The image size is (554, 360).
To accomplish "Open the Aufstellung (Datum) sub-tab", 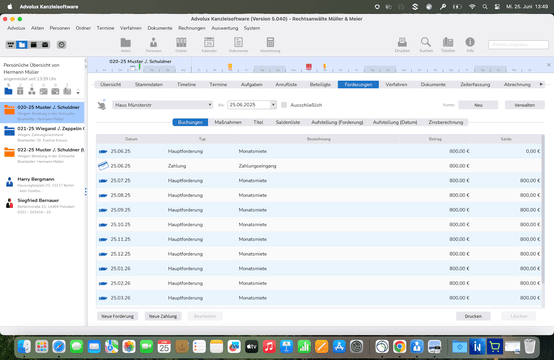I will point(395,122).
